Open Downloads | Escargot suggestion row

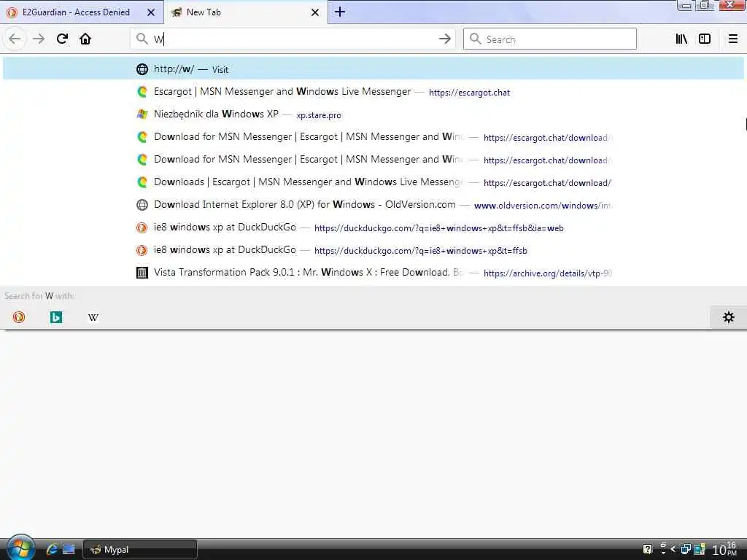[x=373, y=182]
